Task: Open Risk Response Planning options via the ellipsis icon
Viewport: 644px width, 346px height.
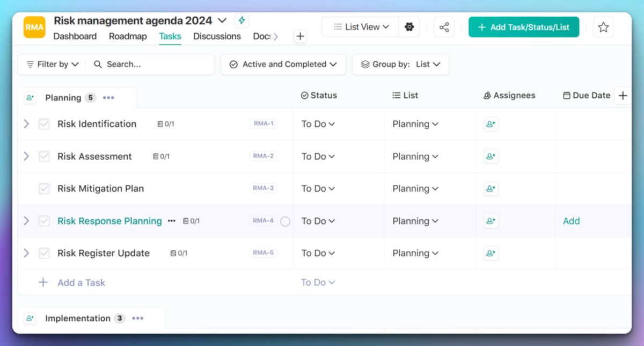Action: [x=171, y=221]
